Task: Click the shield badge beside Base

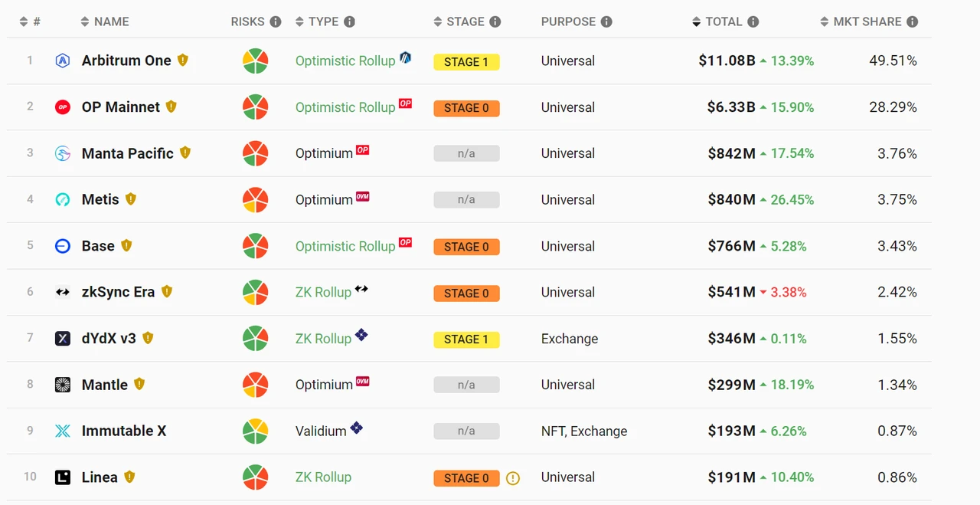Action: pos(126,245)
